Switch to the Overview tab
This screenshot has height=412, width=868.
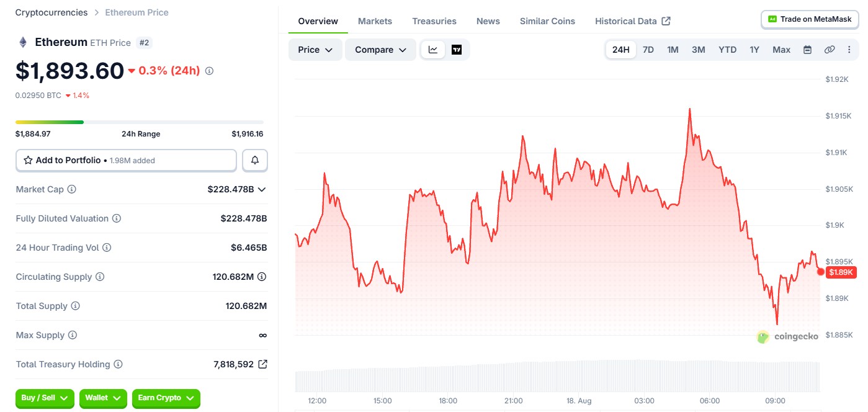(318, 21)
